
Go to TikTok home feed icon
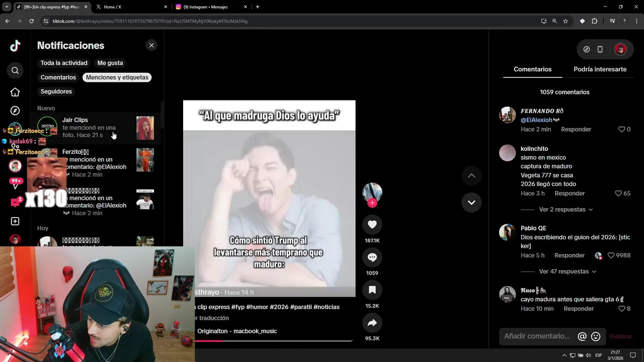[15, 92]
